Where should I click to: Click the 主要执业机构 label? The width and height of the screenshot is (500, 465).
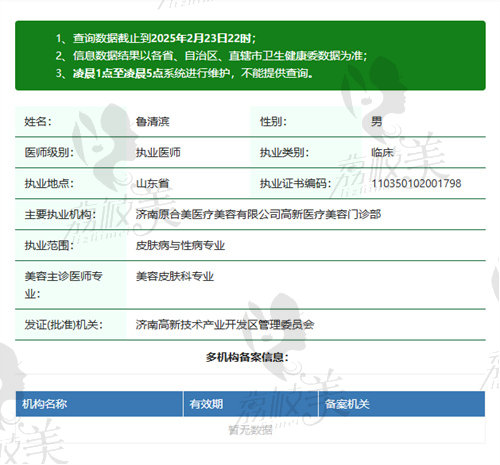[x=60, y=214]
